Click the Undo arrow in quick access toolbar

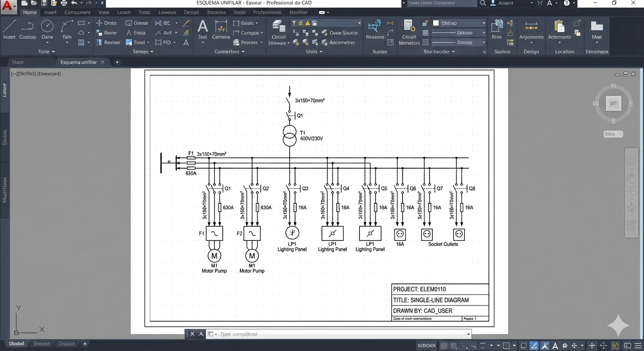(74, 3)
